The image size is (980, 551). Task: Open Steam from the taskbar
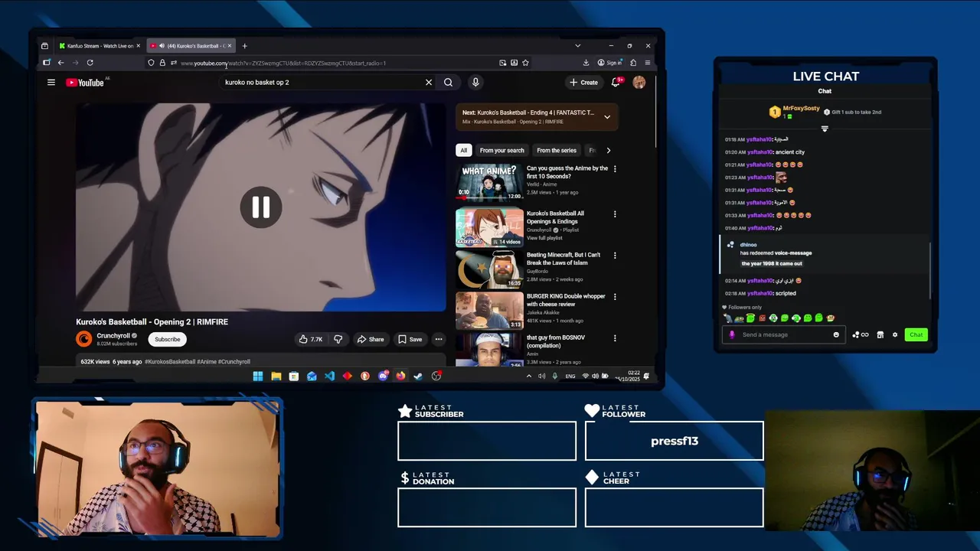[418, 376]
